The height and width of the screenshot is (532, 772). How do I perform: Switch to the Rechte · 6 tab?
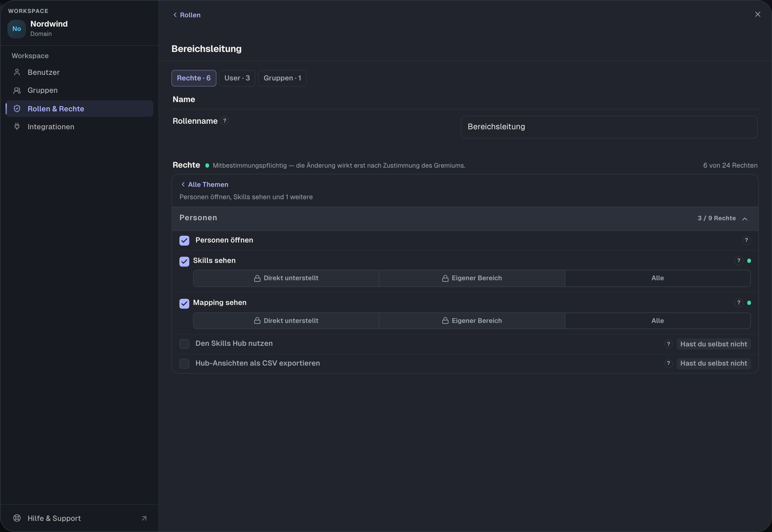tap(194, 78)
